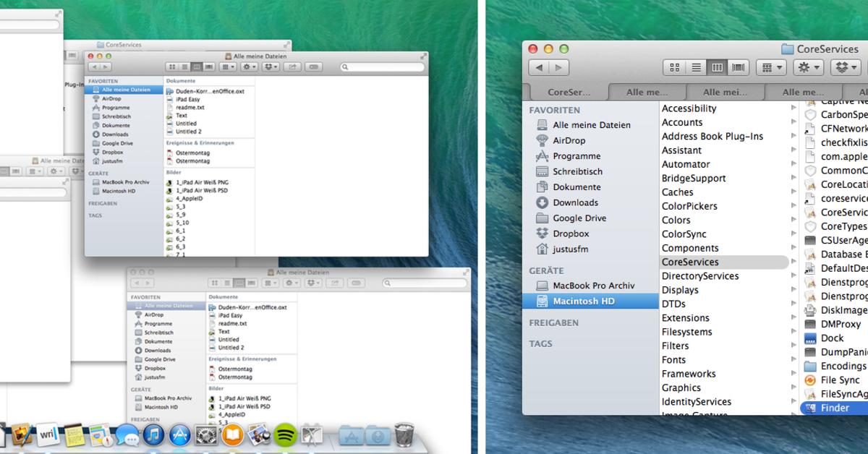Select the Address Book Plug-Ins folder
Screen dimensions: 868x454
(712, 136)
